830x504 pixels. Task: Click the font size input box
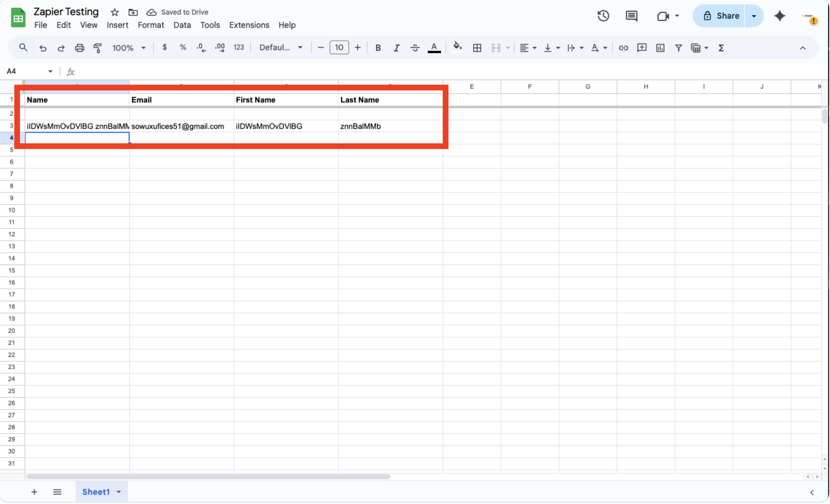pyautogui.click(x=339, y=48)
